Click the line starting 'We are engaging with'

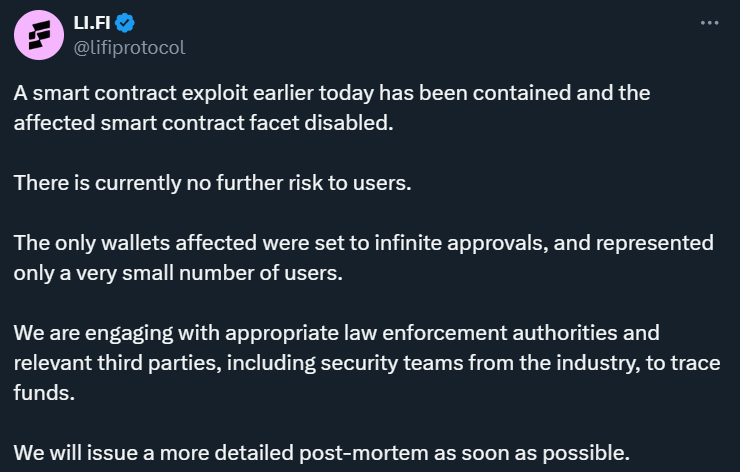click(336, 333)
